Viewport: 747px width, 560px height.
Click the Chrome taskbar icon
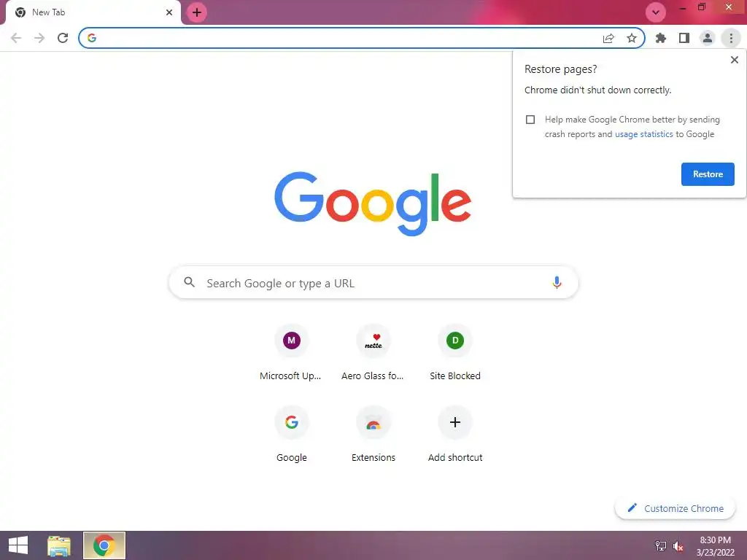click(x=104, y=545)
